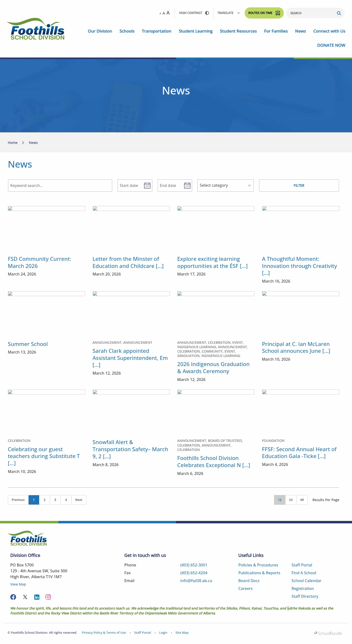Image resolution: width=352 pixels, height=644 pixels.
Task: Go to Home in breadcrumb
Action: pyautogui.click(x=12, y=142)
